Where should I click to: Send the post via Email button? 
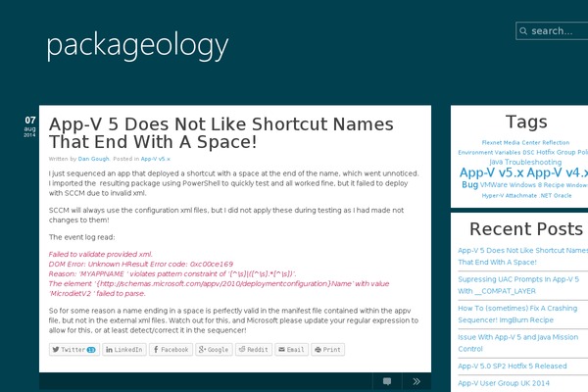[292, 349]
